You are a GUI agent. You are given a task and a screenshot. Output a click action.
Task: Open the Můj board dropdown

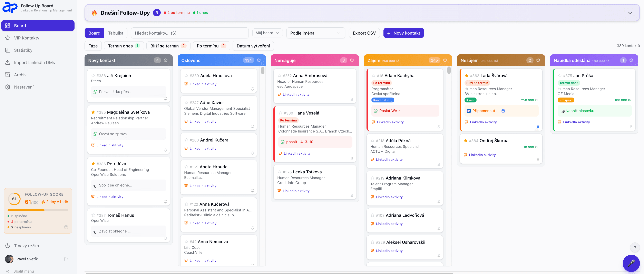[267, 33]
